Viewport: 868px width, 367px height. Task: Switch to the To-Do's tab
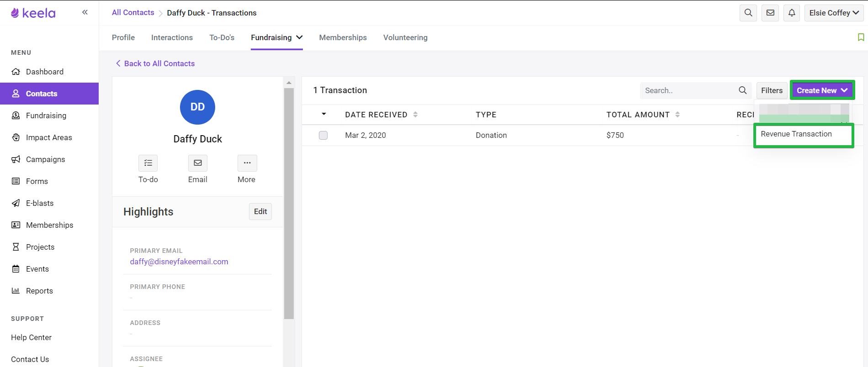[222, 37]
